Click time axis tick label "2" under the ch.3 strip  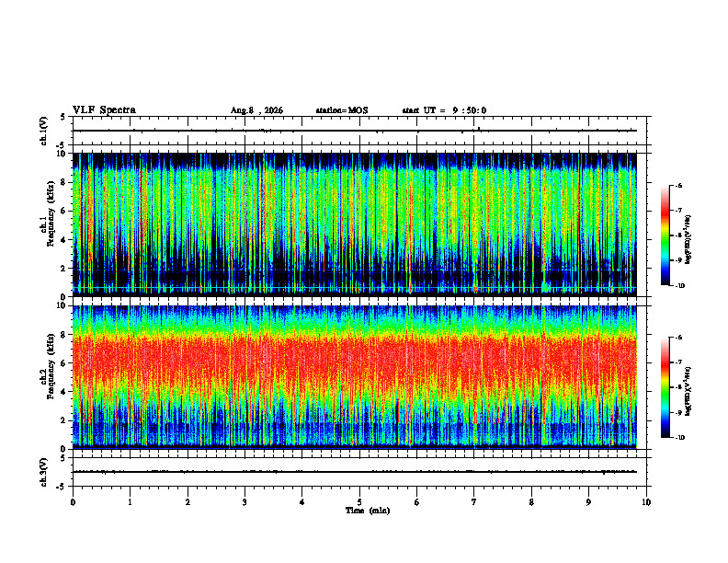click(188, 502)
